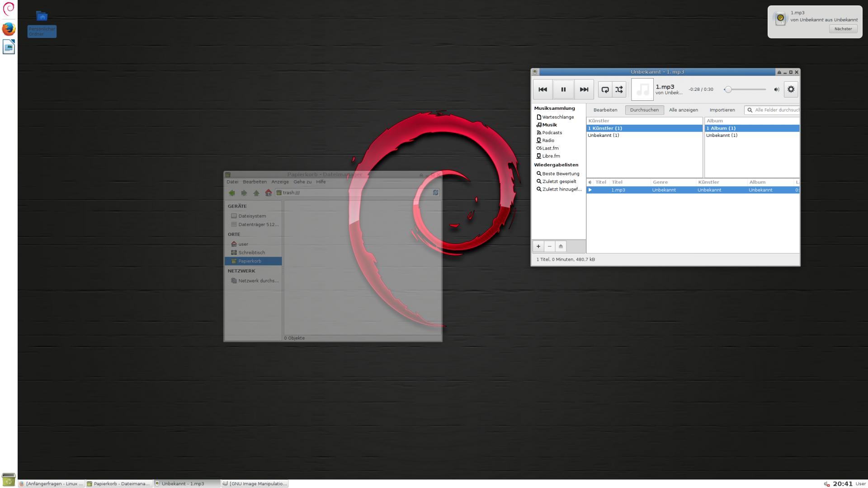Open Podcasts in the sidebar
Viewport: 868px width, 488px height.
point(552,132)
